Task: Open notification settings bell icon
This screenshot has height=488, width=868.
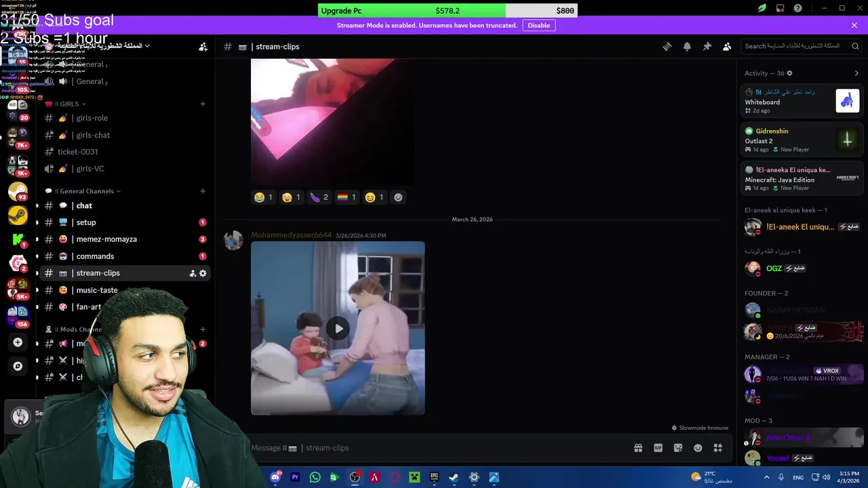Action: click(x=687, y=47)
